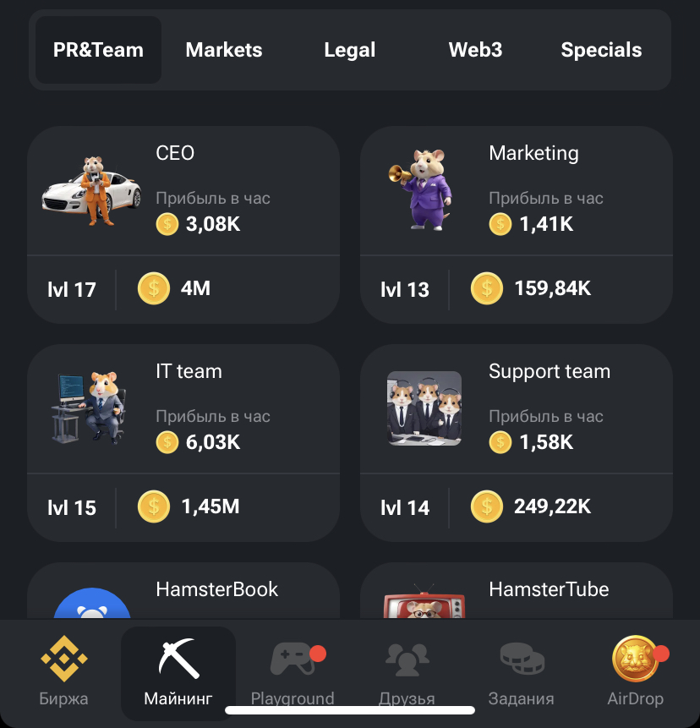Switch to the Web3 tab
Viewport: 700px width, 728px height.
[x=475, y=50]
